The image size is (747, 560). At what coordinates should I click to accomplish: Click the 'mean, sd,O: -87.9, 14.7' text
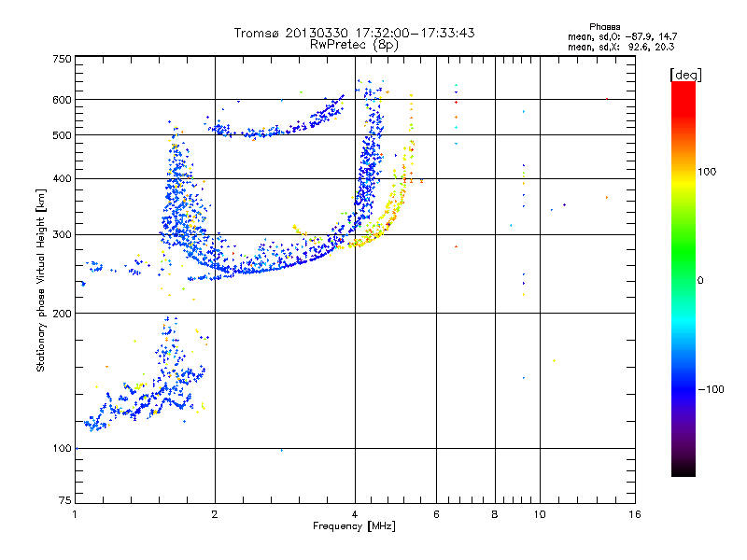(x=622, y=36)
